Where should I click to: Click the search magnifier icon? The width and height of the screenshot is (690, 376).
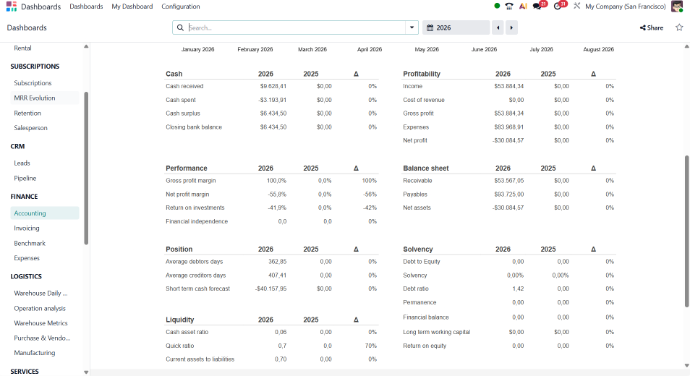180,28
